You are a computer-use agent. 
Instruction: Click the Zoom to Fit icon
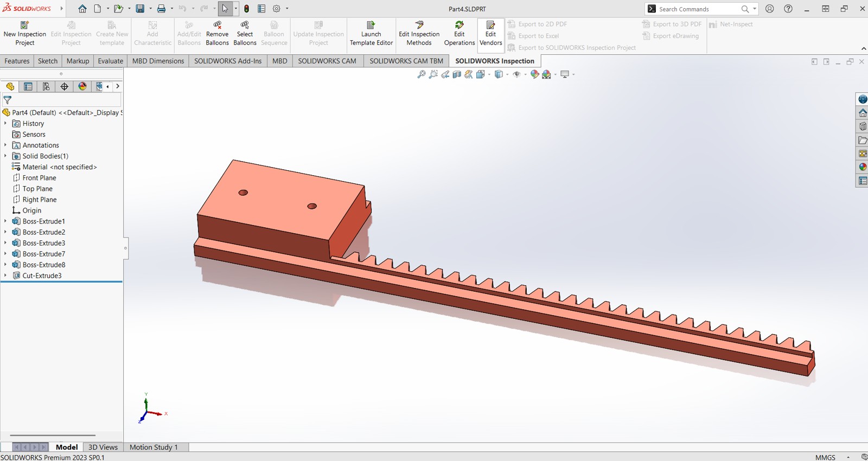click(x=421, y=74)
